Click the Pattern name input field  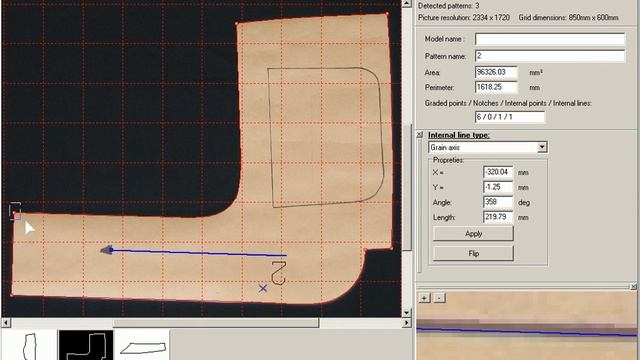tap(550, 56)
